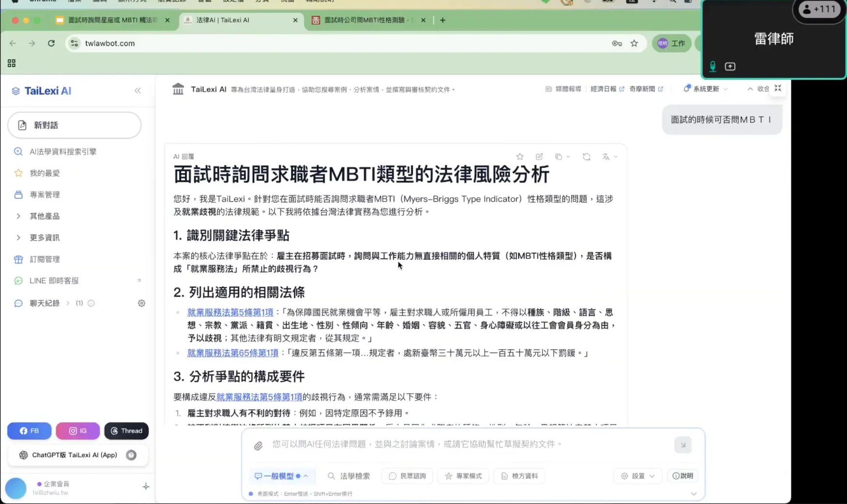Open settings gear next to 聊天紀錄
The image size is (847, 504).
tap(141, 303)
